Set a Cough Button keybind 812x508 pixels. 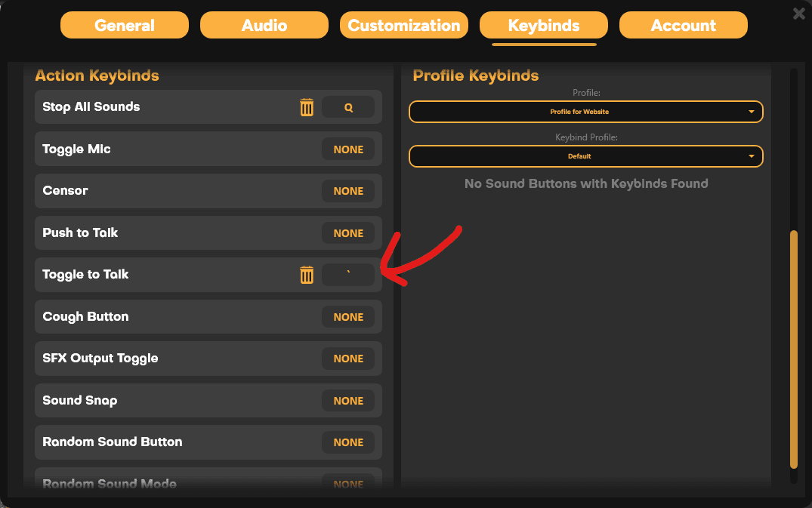coord(348,316)
